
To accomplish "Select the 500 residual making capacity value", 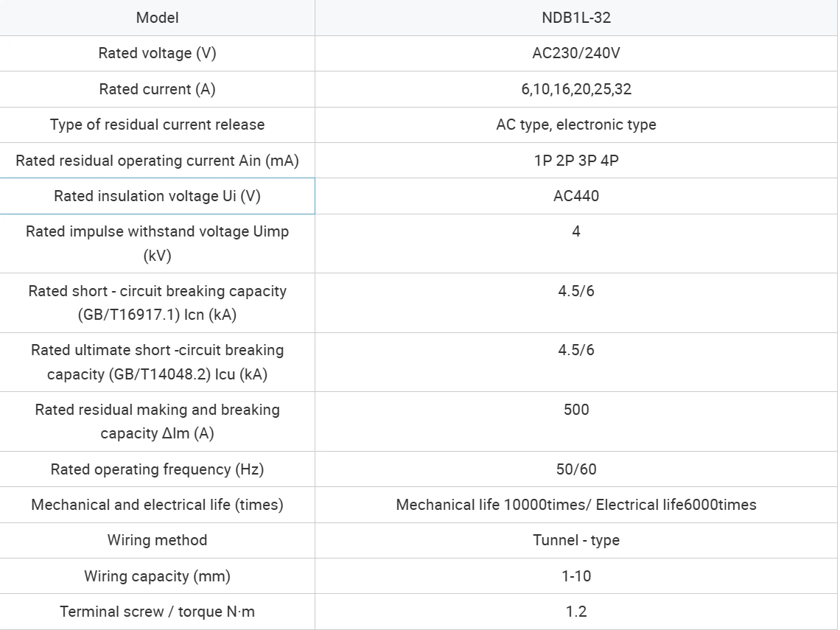I will tap(575, 410).
